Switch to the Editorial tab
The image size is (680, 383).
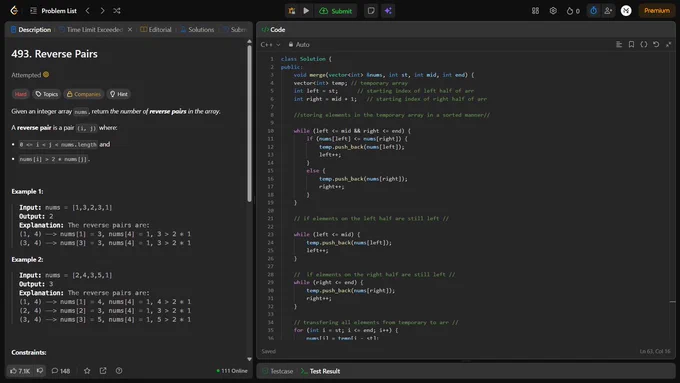pos(156,29)
